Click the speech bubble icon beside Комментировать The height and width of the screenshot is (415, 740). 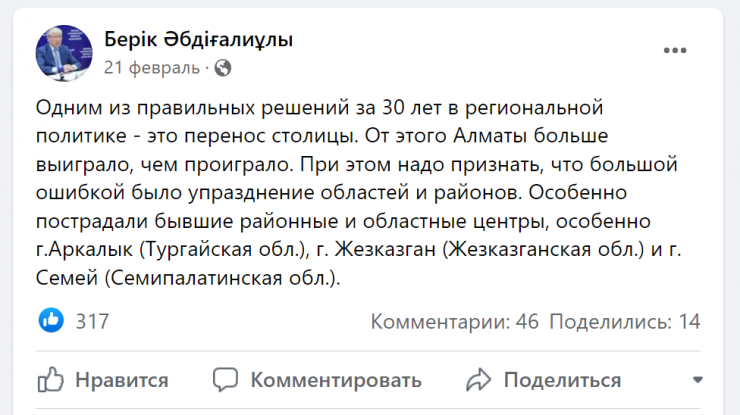pos(226,380)
